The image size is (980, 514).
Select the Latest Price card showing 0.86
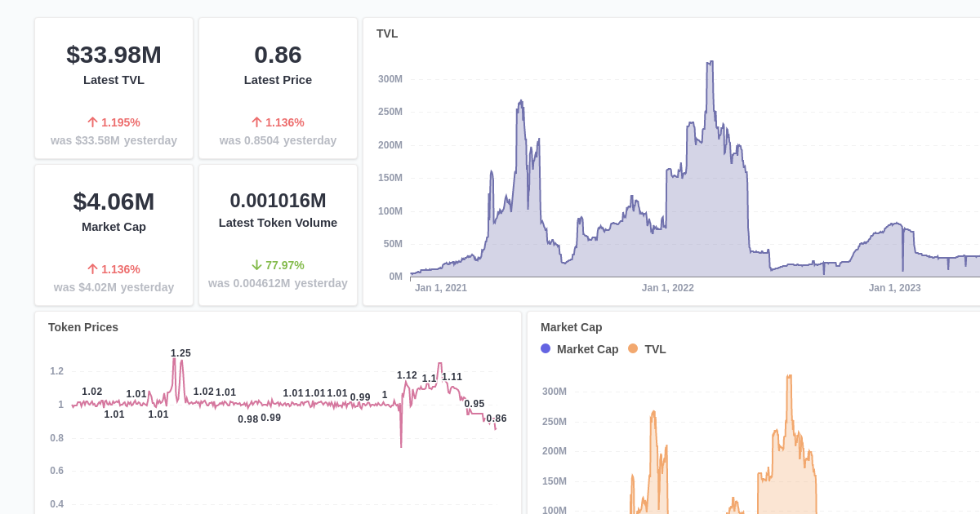(278, 87)
